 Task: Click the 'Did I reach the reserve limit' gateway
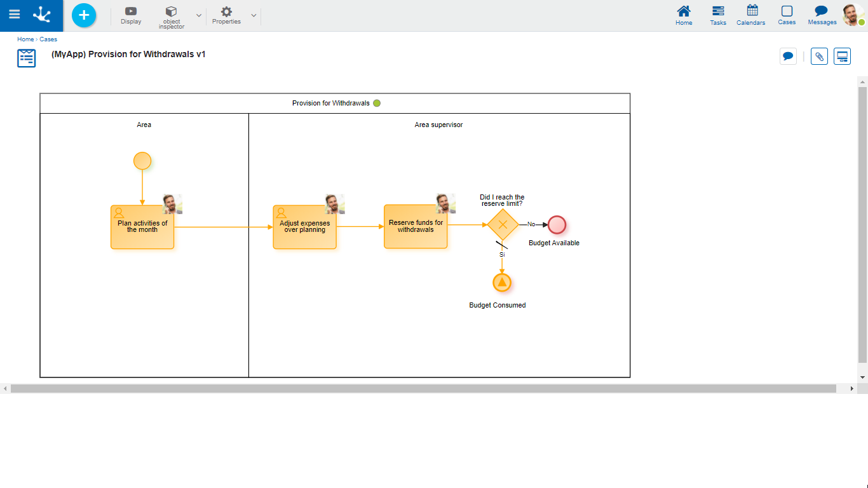(x=503, y=224)
